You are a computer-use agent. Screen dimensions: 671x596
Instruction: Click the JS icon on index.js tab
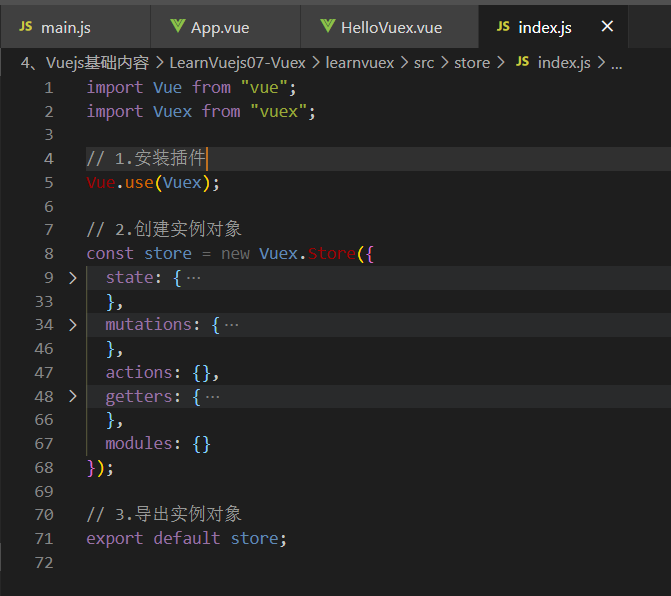click(x=503, y=27)
